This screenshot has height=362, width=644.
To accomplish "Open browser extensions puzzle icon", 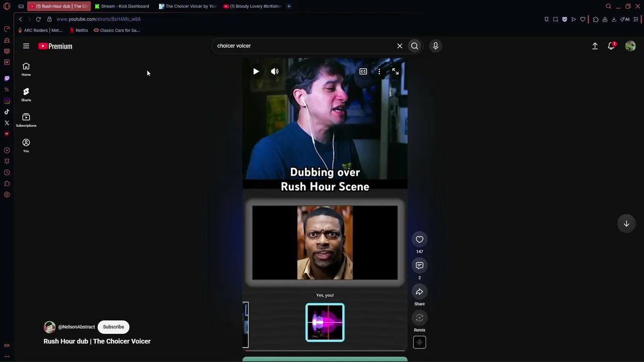I will click(x=596, y=19).
